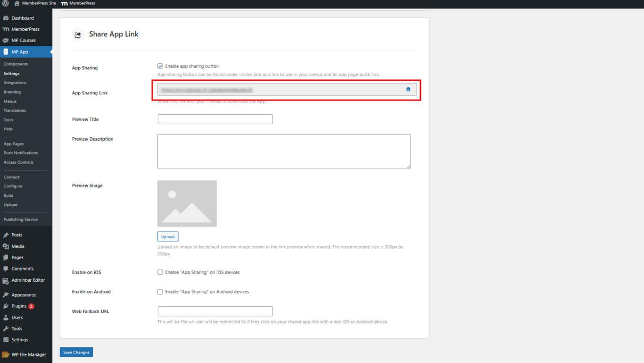Click the WP File Manager icon
This screenshot has height=363, width=644.
point(6,355)
